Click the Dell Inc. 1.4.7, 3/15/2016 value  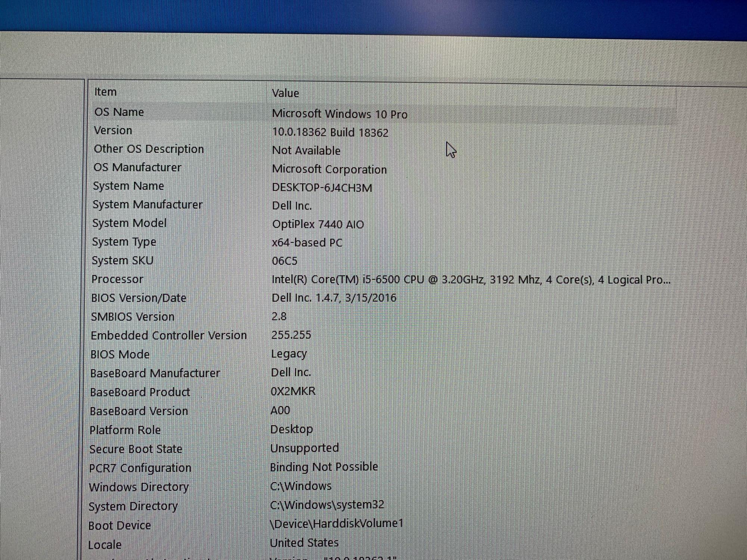[334, 298]
